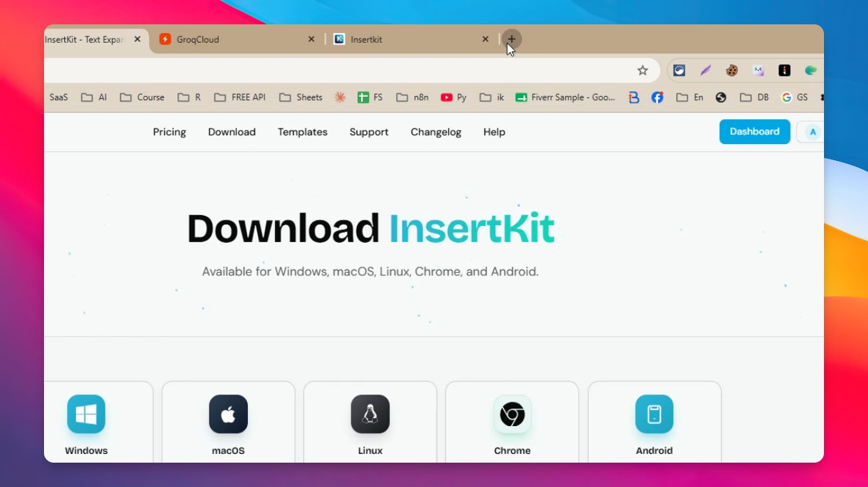
Task: Expand the FREE API bookmarks folder
Action: pos(240,97)
